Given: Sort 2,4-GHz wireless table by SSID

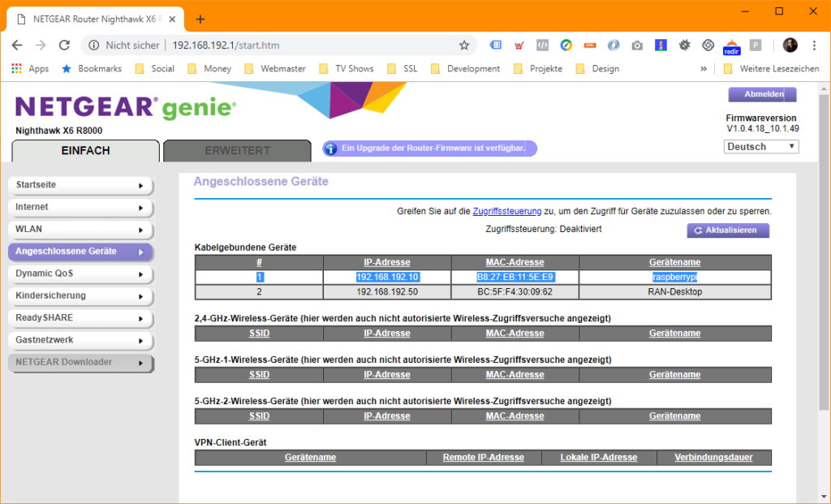Looking at the screenshot, I should [x=259, y=334].
